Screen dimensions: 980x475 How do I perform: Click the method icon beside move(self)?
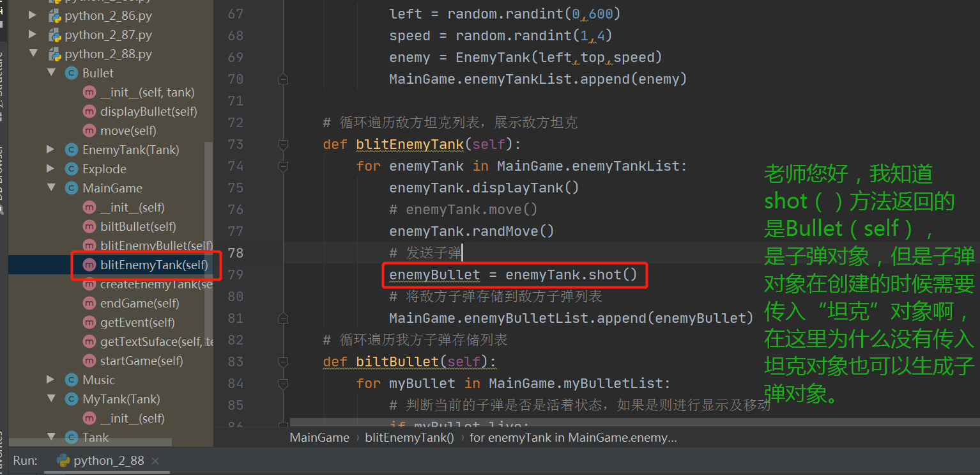(90, 131)
